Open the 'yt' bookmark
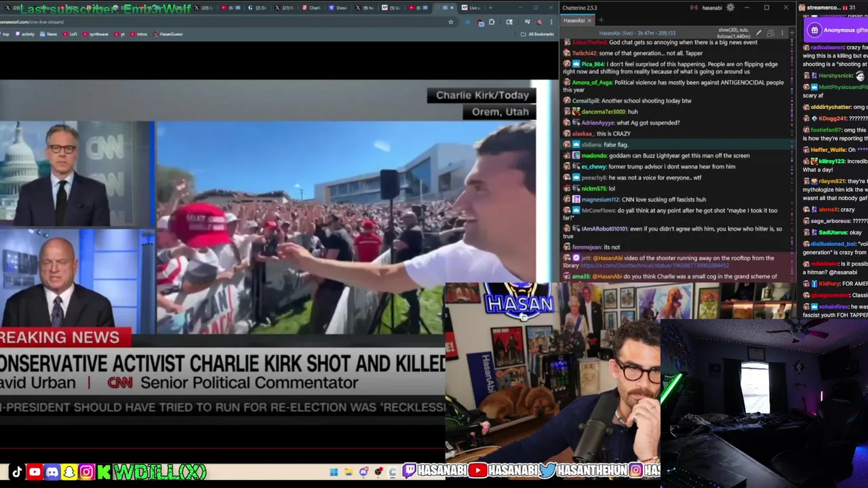The height and width of the screenshot is (488, 868). click(121, 34)
